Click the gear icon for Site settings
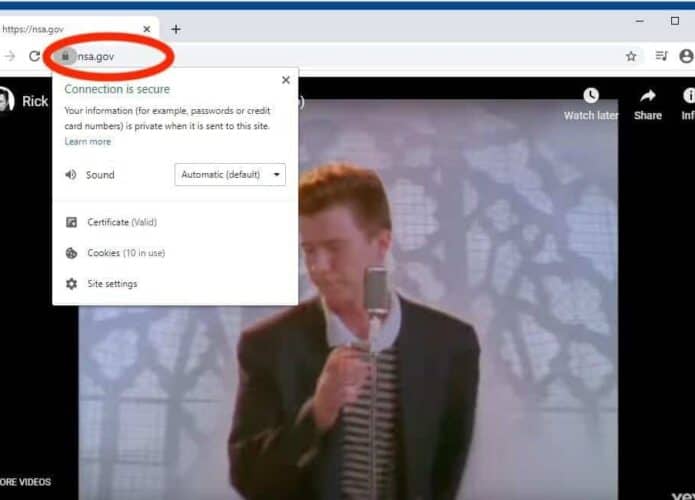The image size is (695, 500). [x=71, y=284]
